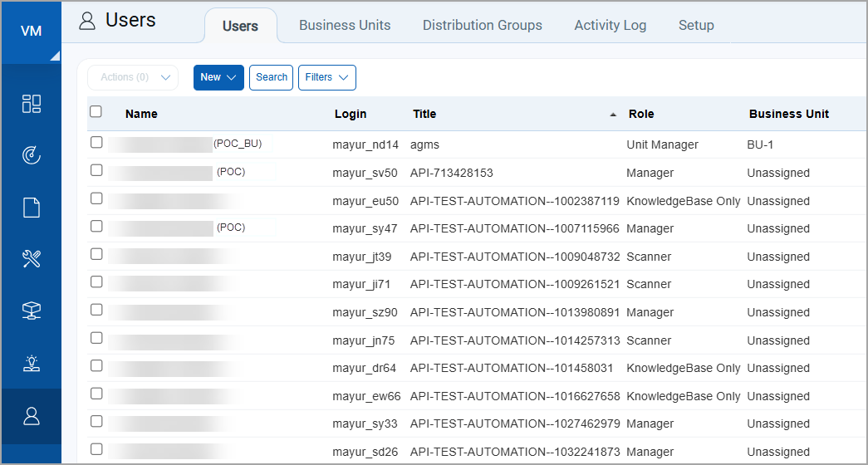The image size is (868, 465).
Task: Expand the New dropdown button
Action: pyautogui.click(x=218, y=77)
